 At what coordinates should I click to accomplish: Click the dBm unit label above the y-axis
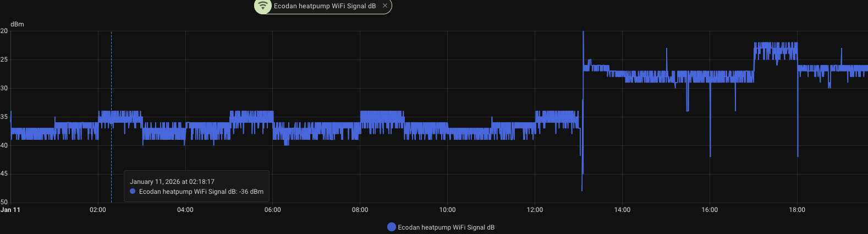(x=17, y=24)
